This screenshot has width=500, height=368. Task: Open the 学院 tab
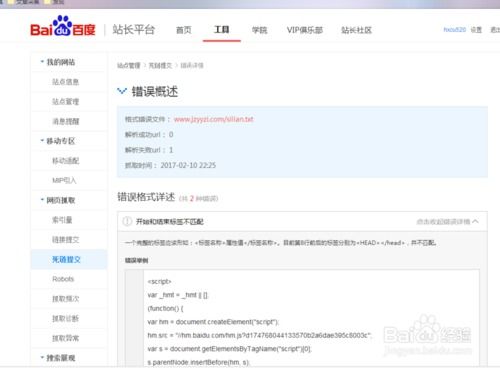pos(259,30)
